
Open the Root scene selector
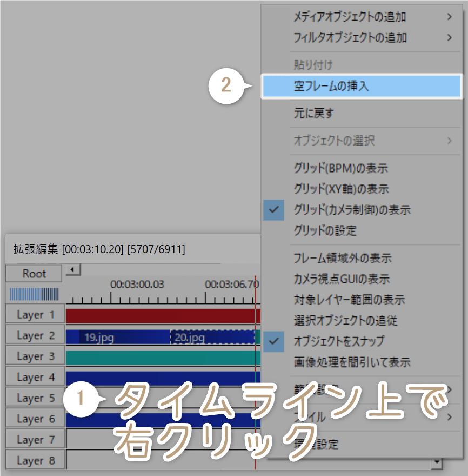click(33, 274)
